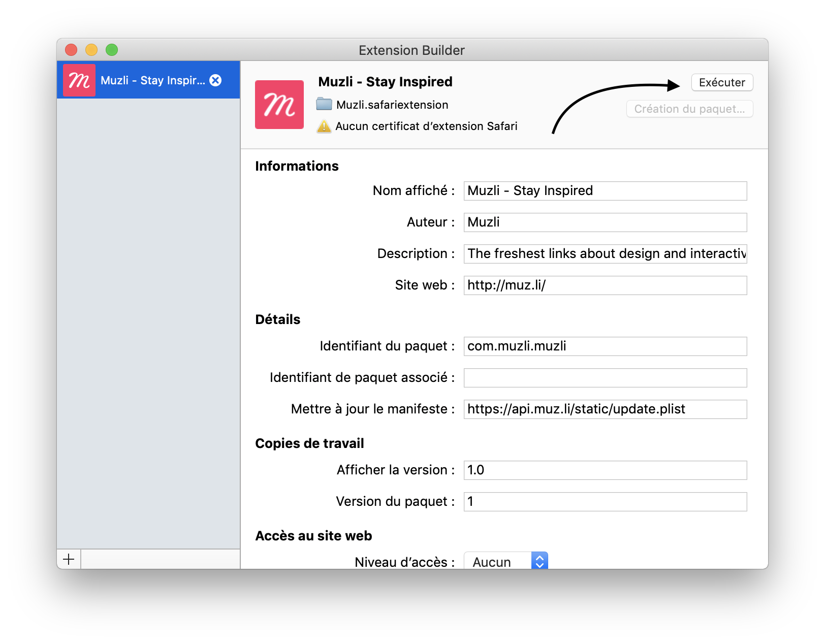Edit the Description text field
This screenshot has height=644, width=825.
click(x=605, y=254)
